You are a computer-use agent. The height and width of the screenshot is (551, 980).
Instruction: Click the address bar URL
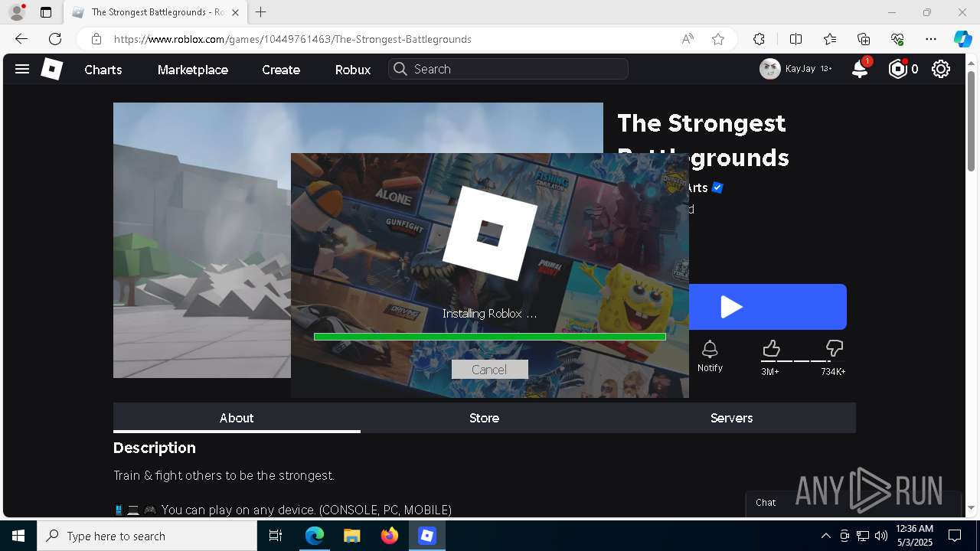tap(292, 39)
